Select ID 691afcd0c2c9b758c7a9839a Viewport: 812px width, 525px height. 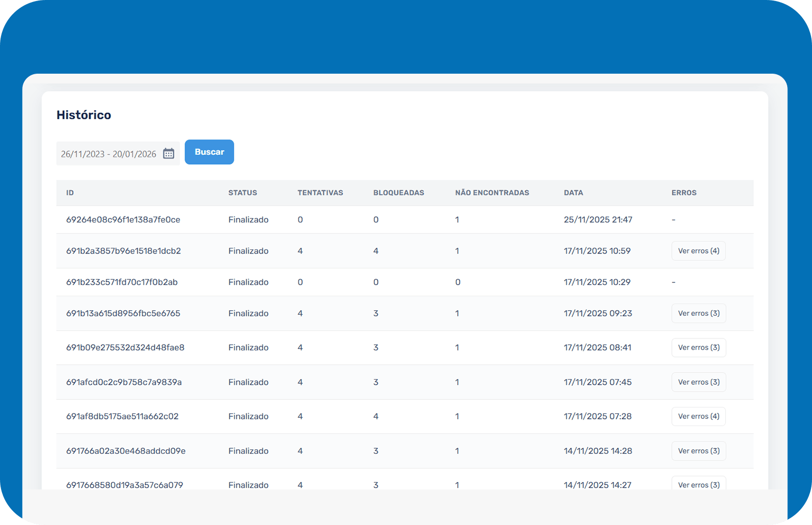[x=124, y=382]
